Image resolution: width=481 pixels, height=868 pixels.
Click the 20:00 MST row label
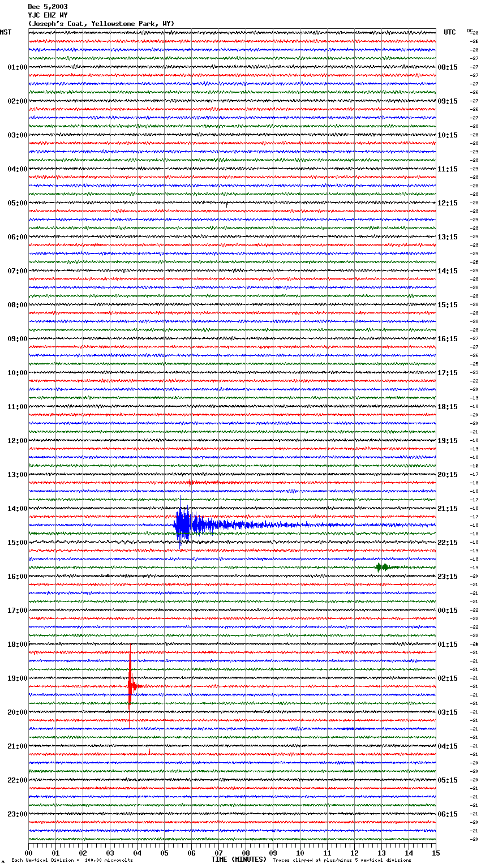18,712
